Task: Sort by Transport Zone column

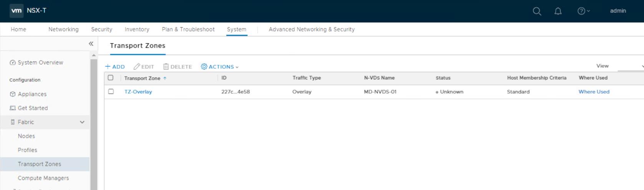Action: pyautogui.click(x=142, y=78)
